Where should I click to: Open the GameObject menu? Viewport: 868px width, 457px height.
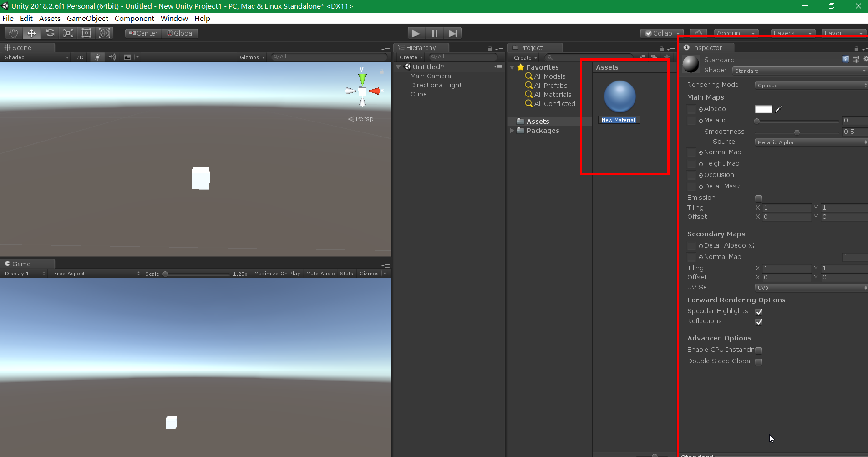point(88,18)
